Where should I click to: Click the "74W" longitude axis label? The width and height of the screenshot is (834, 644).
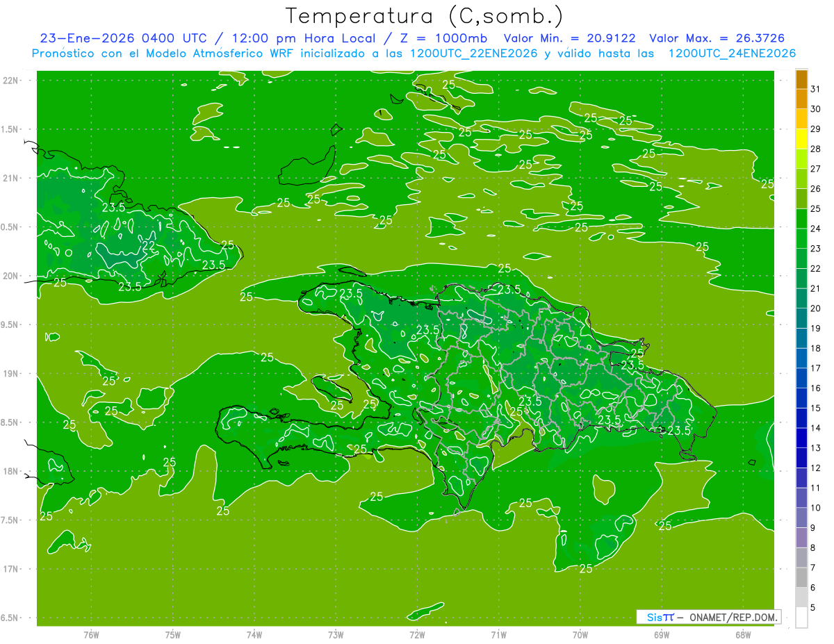(254, 635)
